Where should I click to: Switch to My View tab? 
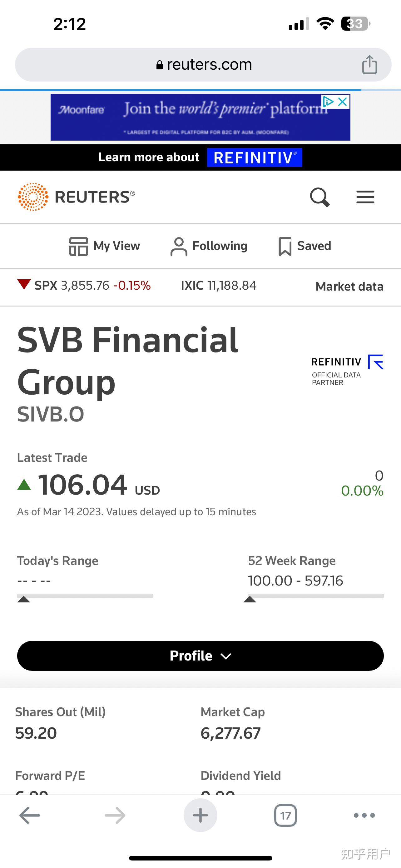pos(105,246)
